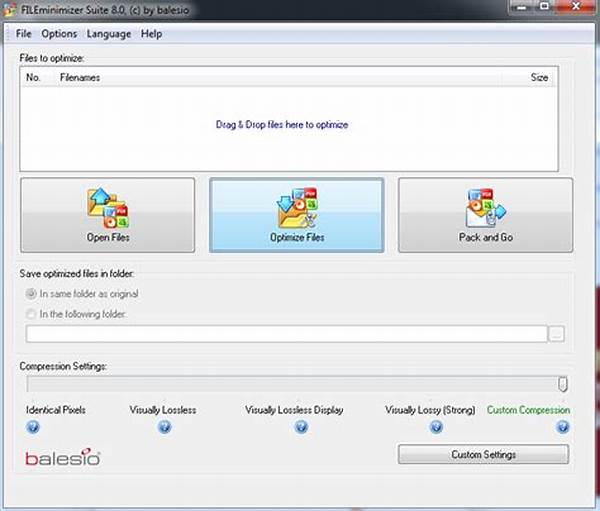The image size is (600, 511).
Task: Click the Filenames column header
Action: coord(80,76)
